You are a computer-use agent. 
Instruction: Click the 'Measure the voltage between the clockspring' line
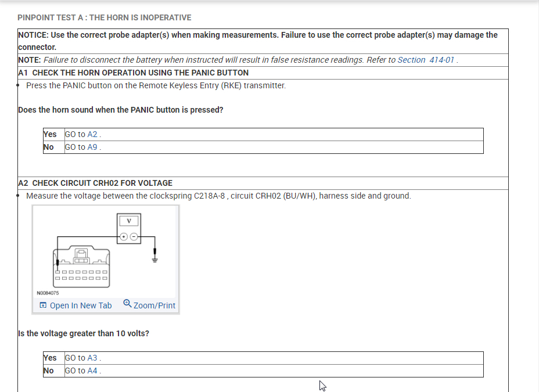point(218,196)
